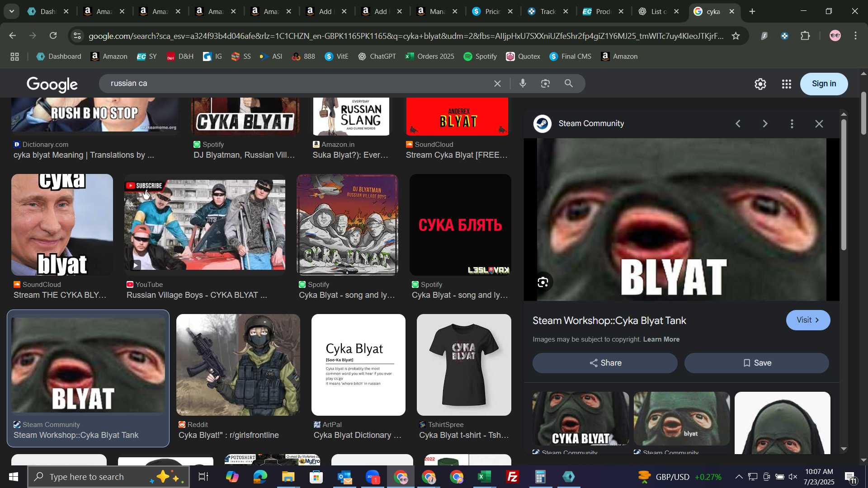
Task: View site information icon in address bar
Action: coord(77,36)
